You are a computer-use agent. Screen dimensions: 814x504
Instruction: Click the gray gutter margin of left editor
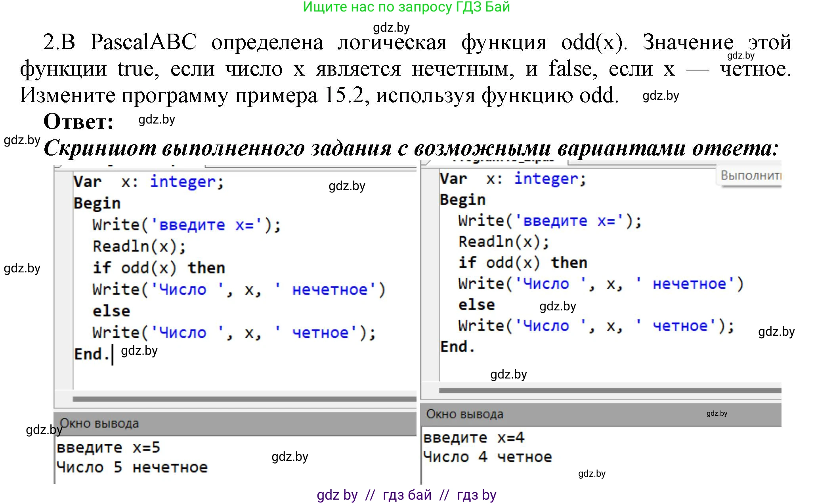click(x=63, y=277)
